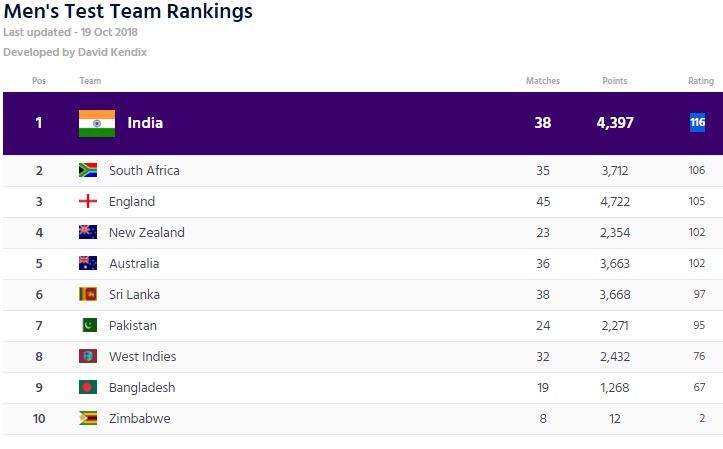Click the Zimbabwe flag icon
Viewport: 723px width, 449px height.
(x=88, y=418)
